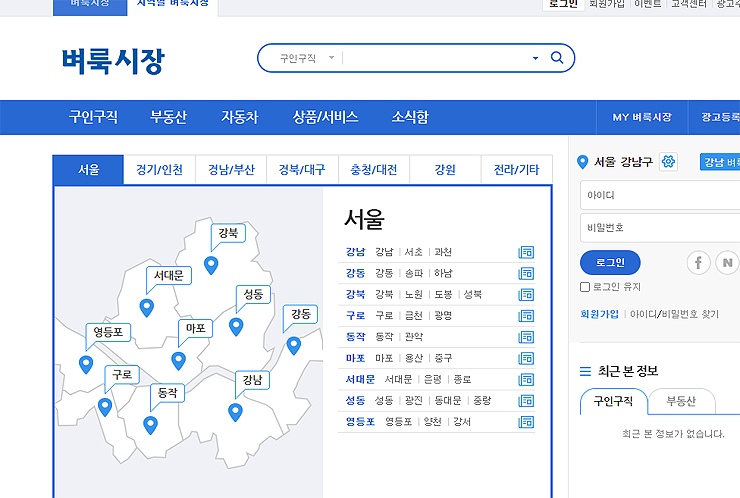Image resolution: width=740 pixels, height=498 pixels.
Task: Click the 회원가입 link under login form
Action: [599, 314]
